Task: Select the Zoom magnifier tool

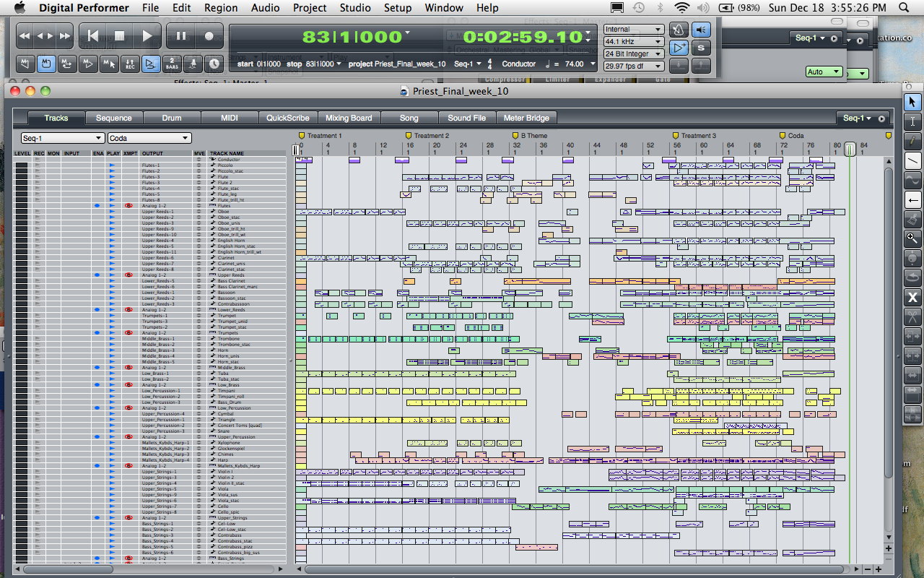Action: tap(912, 238)
